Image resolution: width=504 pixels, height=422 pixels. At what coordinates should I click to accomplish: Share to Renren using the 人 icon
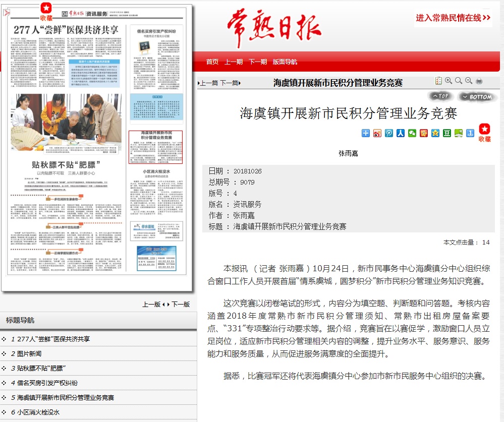coord(401,133)
